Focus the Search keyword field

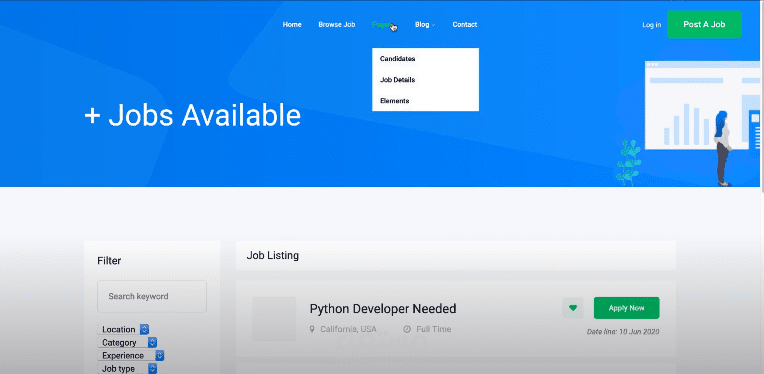click(152, 296)
